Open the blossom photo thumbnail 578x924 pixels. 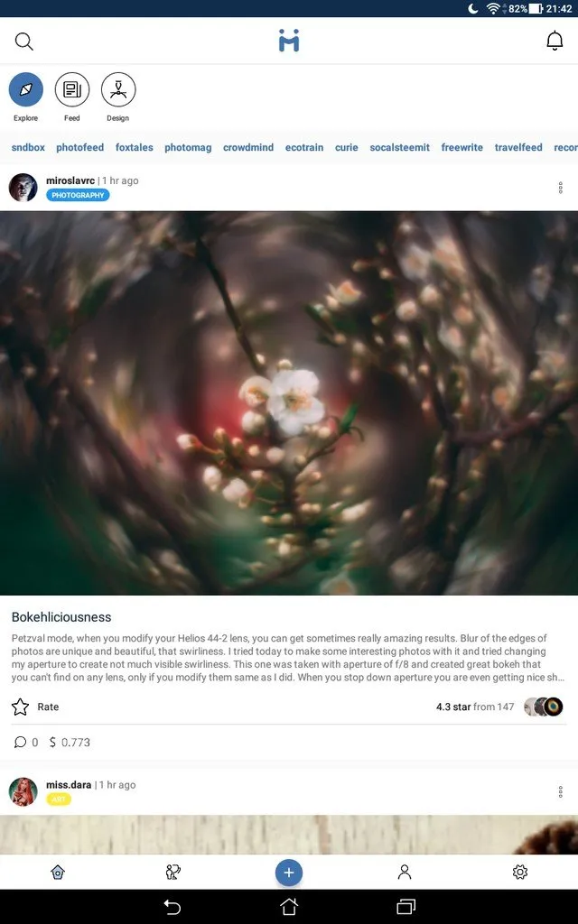pyautogui.click(x=289, y=403)
